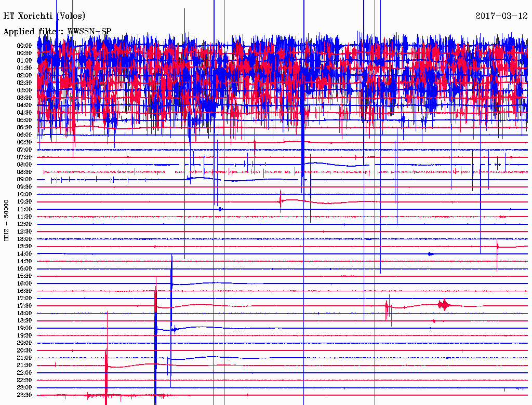This screenshot has height=405, width=532.
Task: Select the 07:30 time label
Action: tap(24, 157)
